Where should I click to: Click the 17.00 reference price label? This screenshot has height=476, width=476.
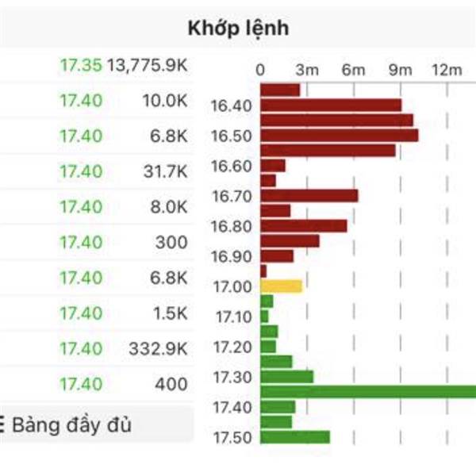pos(232,286)
